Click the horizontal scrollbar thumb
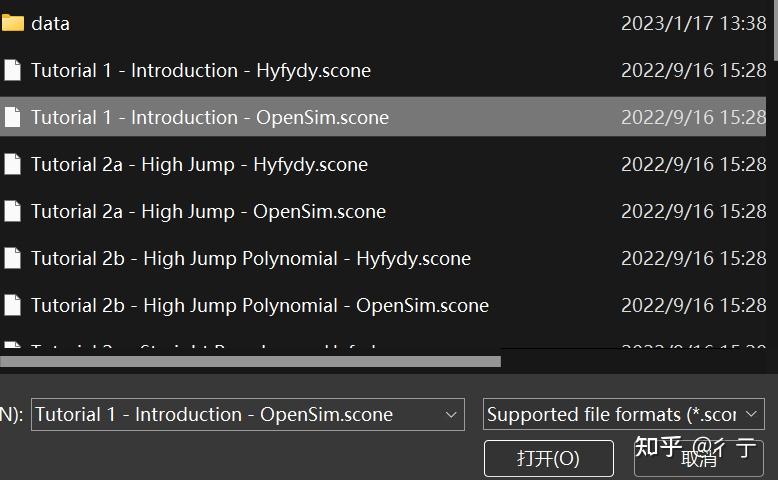 (250, 361)
